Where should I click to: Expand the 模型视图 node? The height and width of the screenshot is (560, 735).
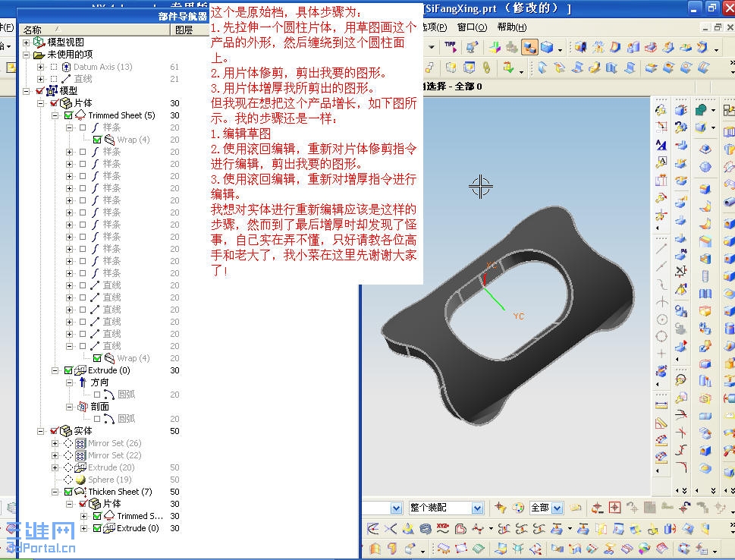pyautogui.click(x=27, y=42)
